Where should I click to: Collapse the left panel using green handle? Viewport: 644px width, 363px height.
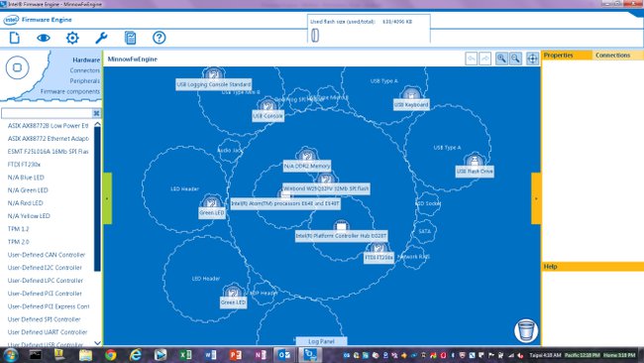pyautogui.click(x=107, y=198)
